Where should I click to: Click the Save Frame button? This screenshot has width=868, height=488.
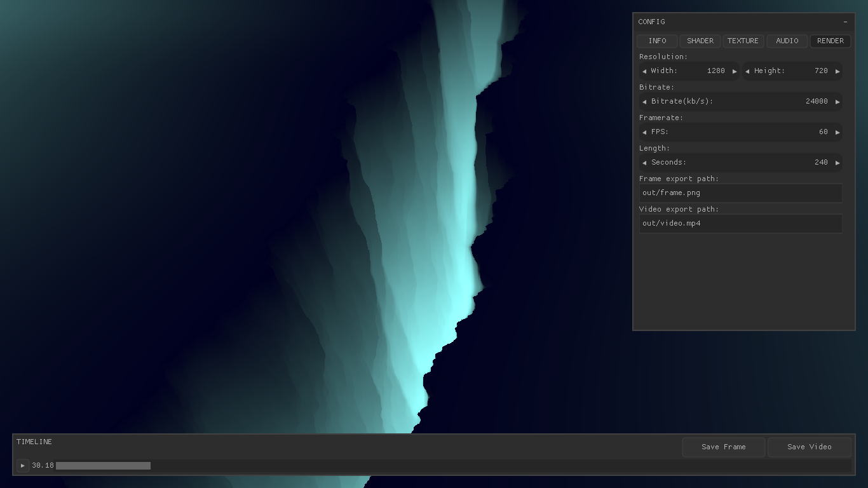724,447
